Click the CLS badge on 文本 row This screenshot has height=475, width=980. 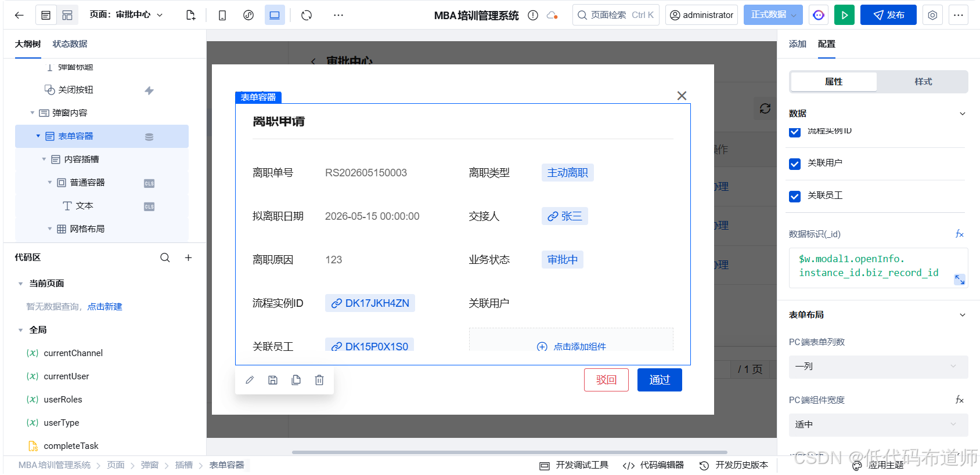click(x=149, y=206)
